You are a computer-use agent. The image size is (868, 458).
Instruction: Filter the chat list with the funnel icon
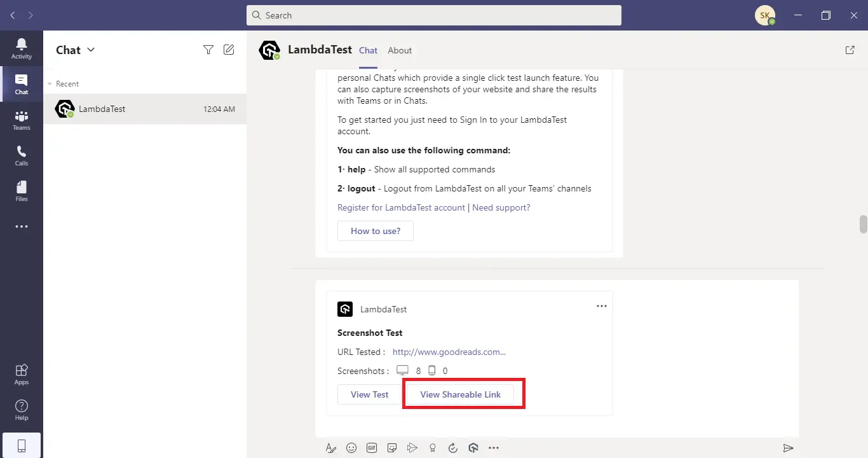click(208, 49)
